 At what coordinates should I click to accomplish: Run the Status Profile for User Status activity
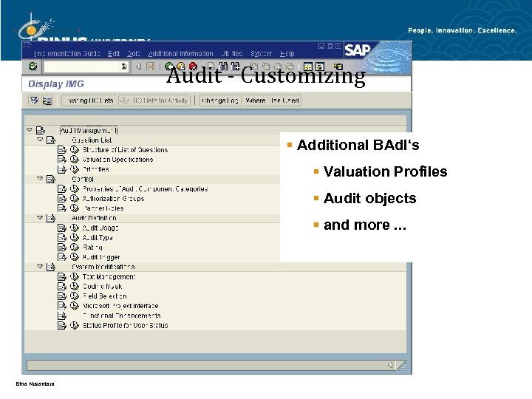click(x=75, y=325)
